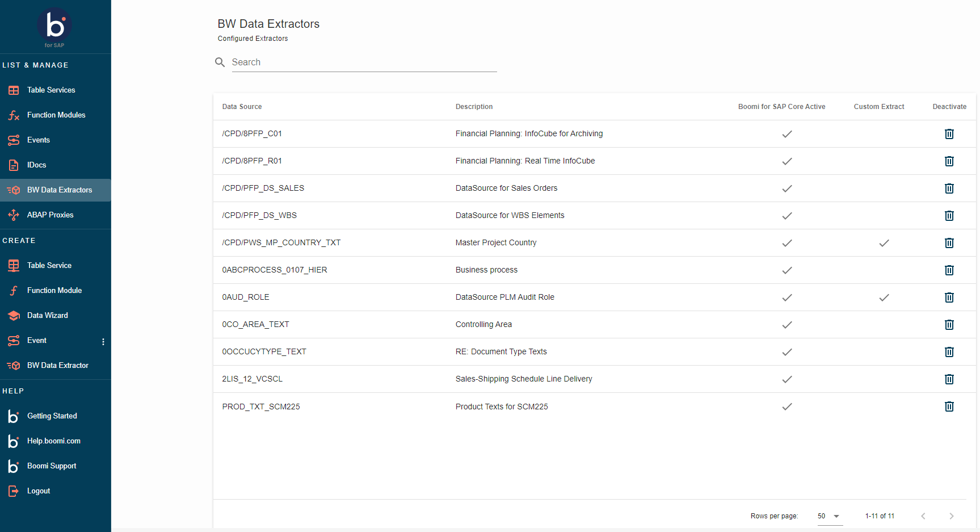Image resolution: width=980 pixels, height=532 pixels.
Task: Go to the previous page arrow
Action: click(923, 516)
